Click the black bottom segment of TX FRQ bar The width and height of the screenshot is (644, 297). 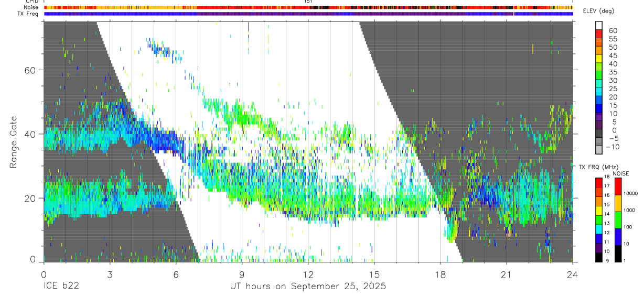[x=599, y=258]
